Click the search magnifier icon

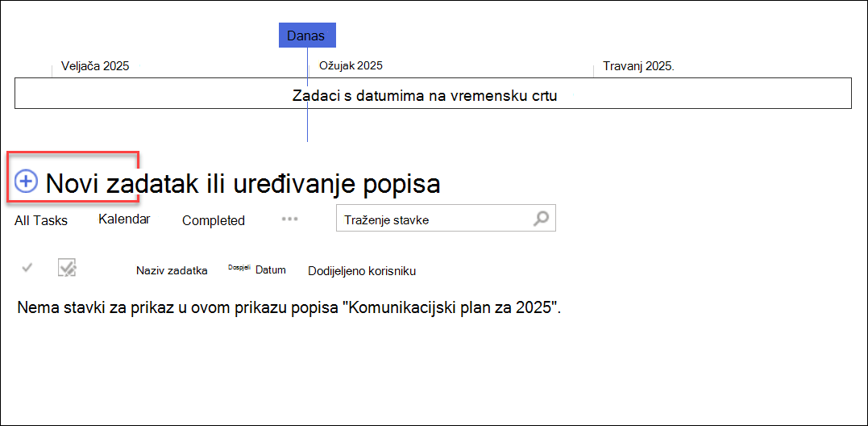pos(541,219)
